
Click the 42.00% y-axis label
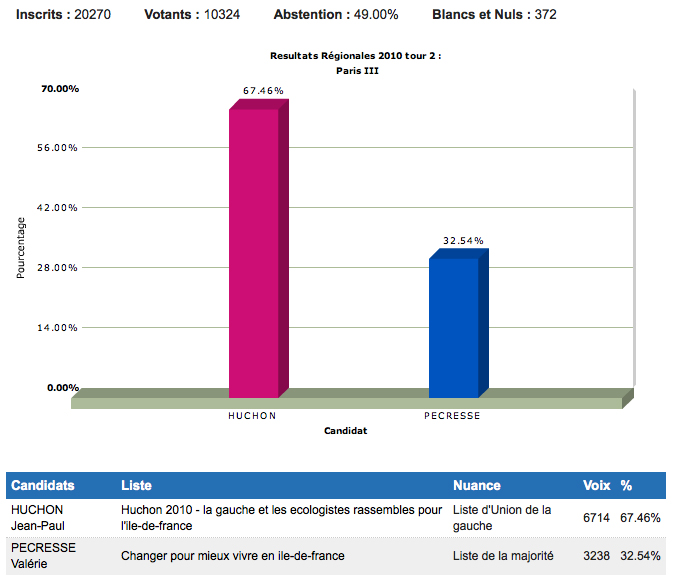pyautogui.click(x=57, y=208)
